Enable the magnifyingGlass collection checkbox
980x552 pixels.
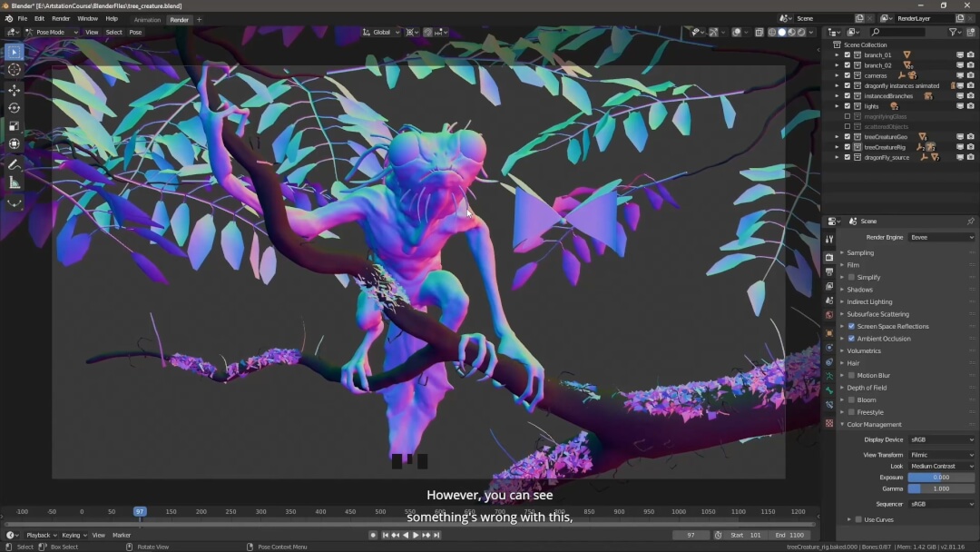coord(848,116)
